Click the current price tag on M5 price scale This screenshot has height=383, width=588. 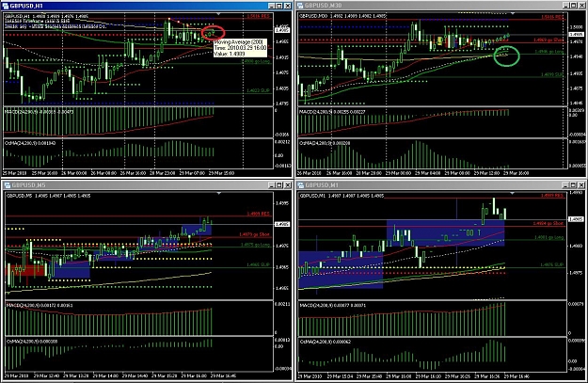282,224
